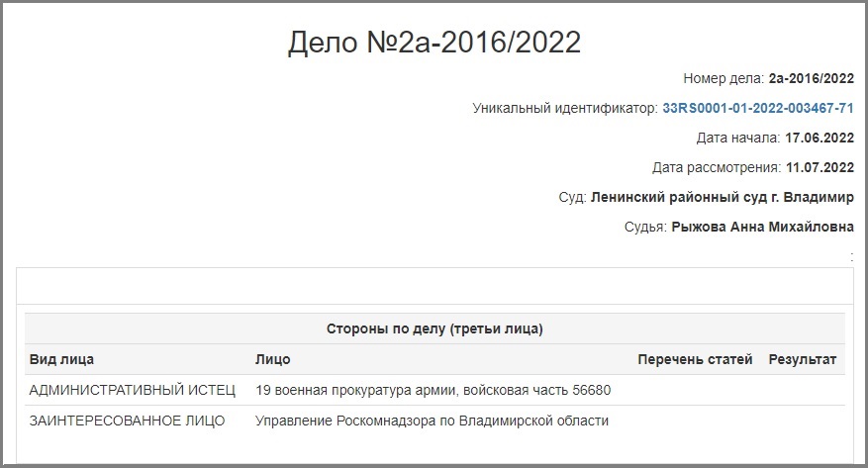Screen dimensions: 868x468
Task: Open the unique identifier link 33RS0001-01-2022-003467-71
Action: point(758,108)
